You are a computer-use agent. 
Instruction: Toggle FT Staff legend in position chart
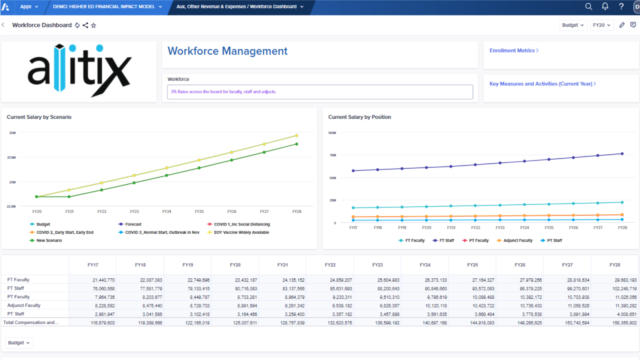tap(443, 241)
